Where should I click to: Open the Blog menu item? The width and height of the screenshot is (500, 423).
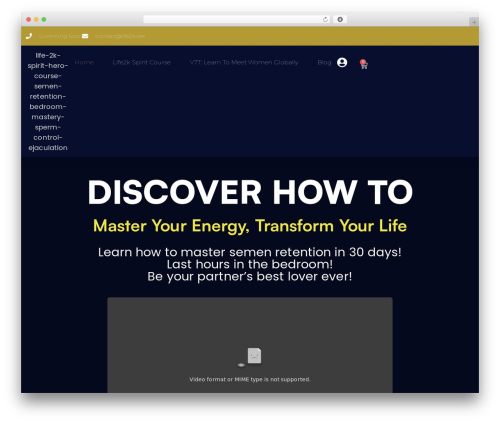click(x=324, y=62)
